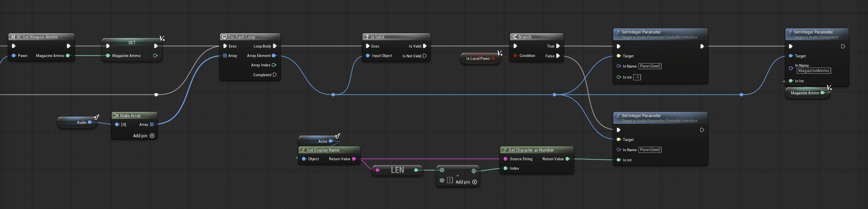Click Magazine Ammo output pin on RC Get Weapon Ammo
Image resolution: width=868 pixels, height=209 pixels.
pos(68,56)
